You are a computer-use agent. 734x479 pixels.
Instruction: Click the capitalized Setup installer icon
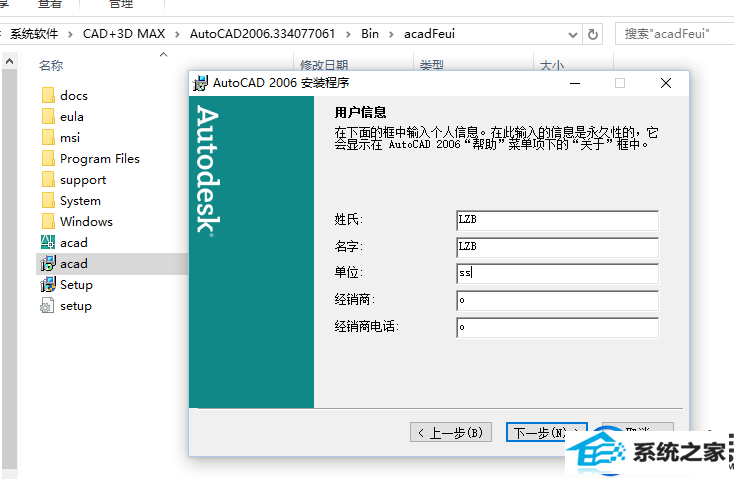point(48,285)
